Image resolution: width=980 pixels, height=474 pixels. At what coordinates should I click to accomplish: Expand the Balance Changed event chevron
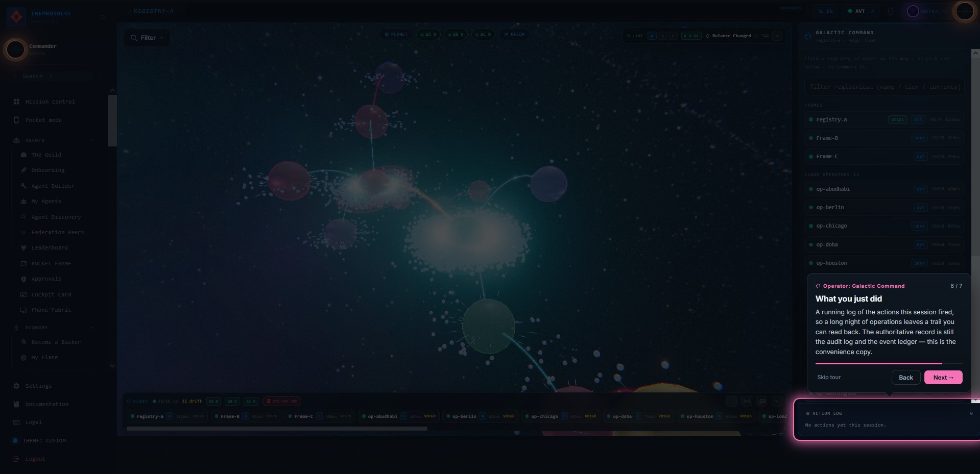tap(777, 36)
